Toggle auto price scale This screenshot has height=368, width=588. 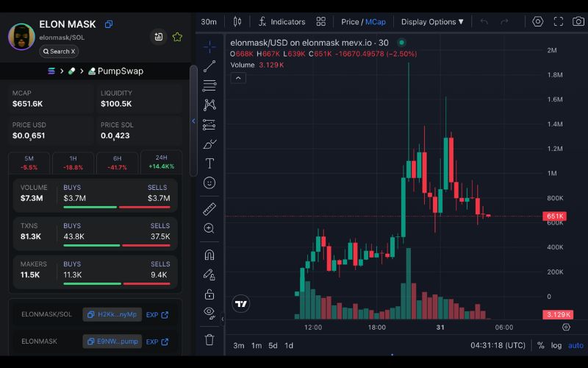click(576, 345)
